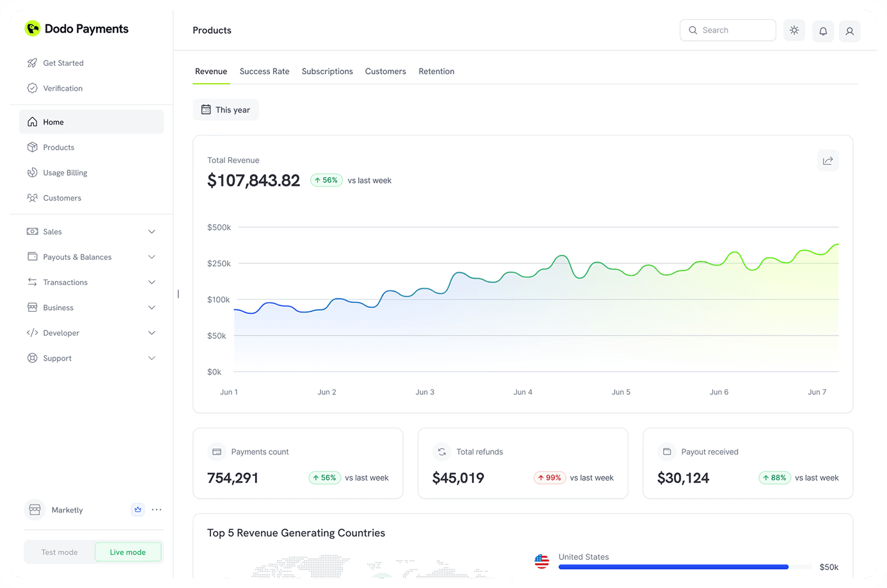This screenshot has height=588, width=887.
Task: Expand the Sales menu chevron
Action: tap(152, 231)
